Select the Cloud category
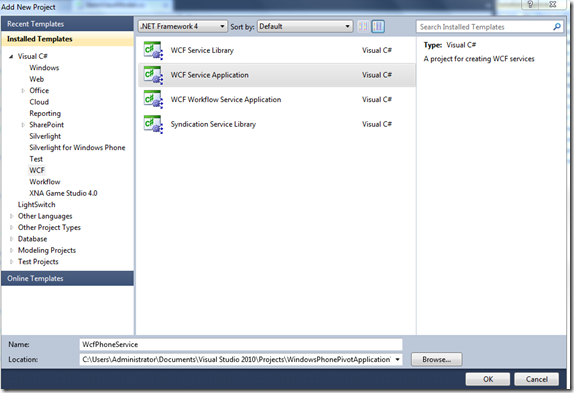574x393 pixels. [39, 102]
